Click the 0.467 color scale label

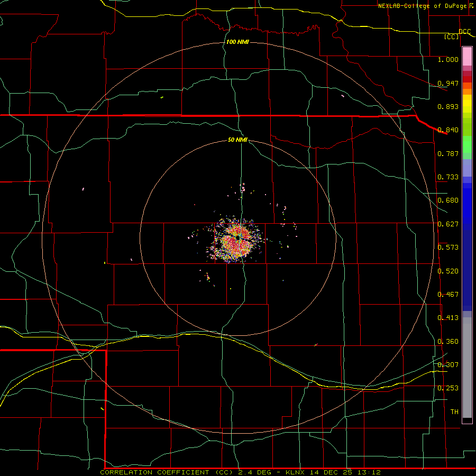pyautogui.click(x=448, y=295)
